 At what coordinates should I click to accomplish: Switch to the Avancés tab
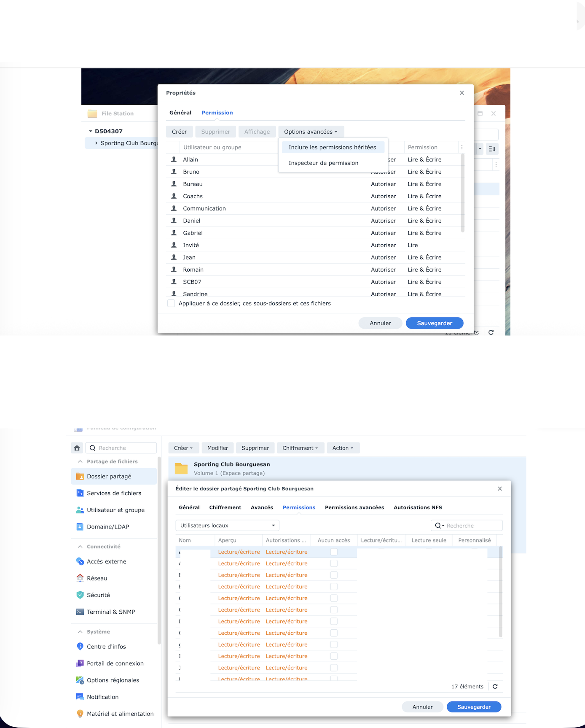[x=262, y=507]
